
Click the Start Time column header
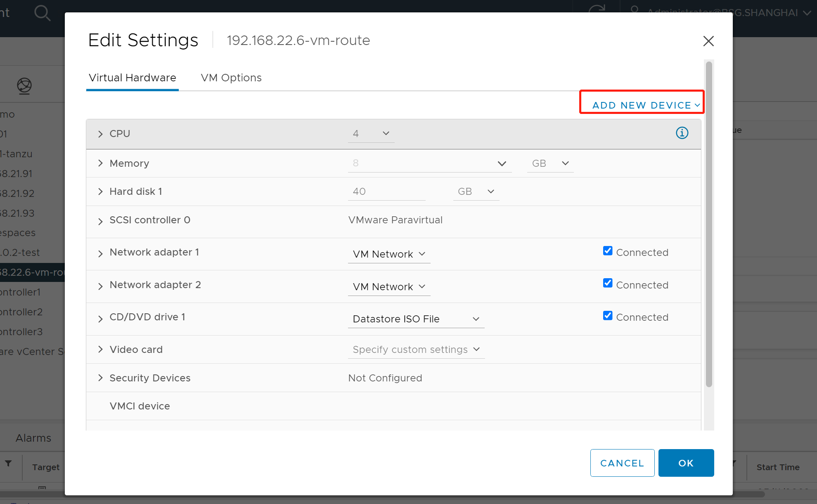[x=778, y=467]
